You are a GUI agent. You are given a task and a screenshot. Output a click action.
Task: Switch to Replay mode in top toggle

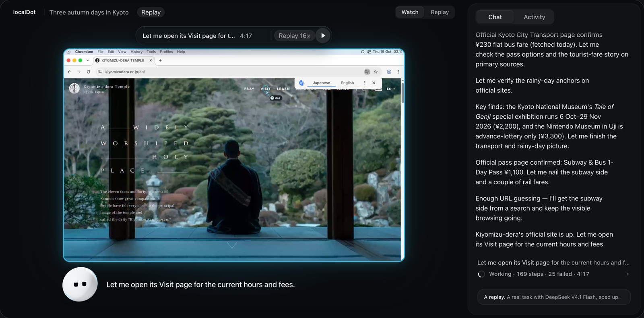[x=440, y=12]
